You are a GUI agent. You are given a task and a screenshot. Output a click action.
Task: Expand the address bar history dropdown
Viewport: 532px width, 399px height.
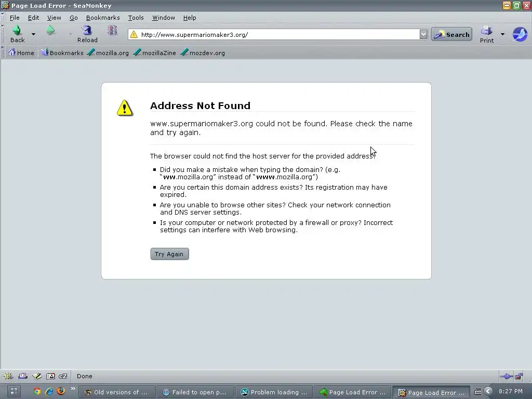click(x=423, y=34)
